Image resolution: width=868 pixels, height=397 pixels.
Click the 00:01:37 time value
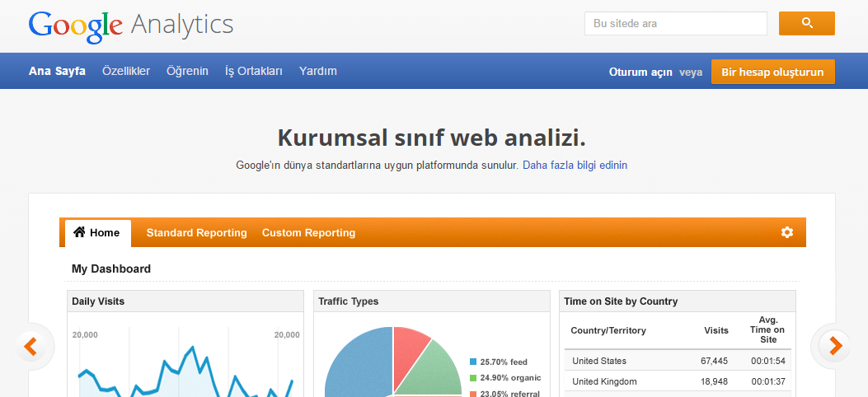769,381
